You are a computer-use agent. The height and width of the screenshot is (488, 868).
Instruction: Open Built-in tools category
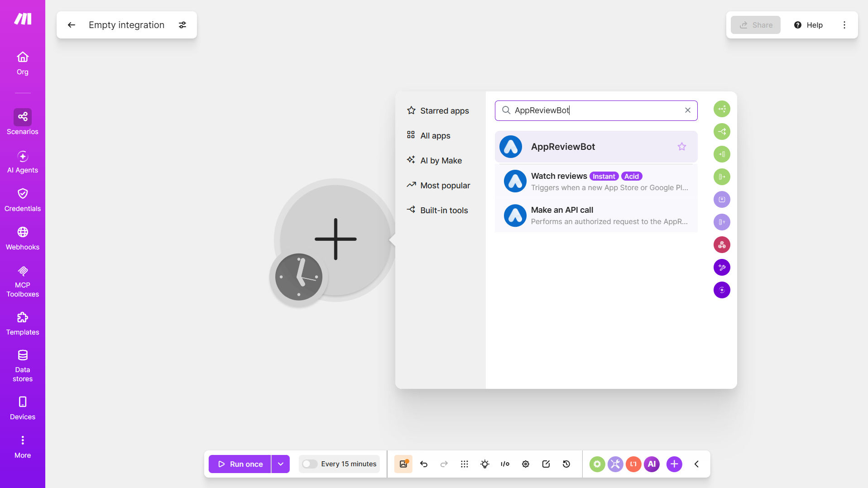437,210
